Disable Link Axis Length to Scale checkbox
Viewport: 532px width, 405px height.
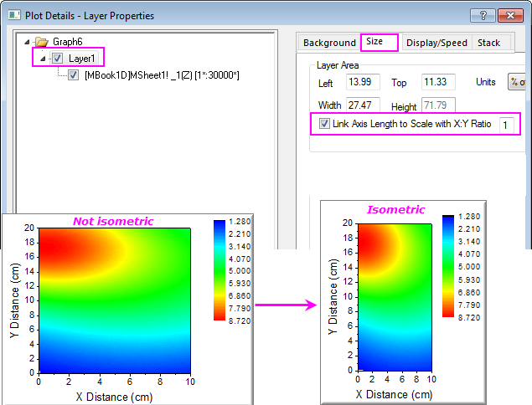tap(324, 124)
